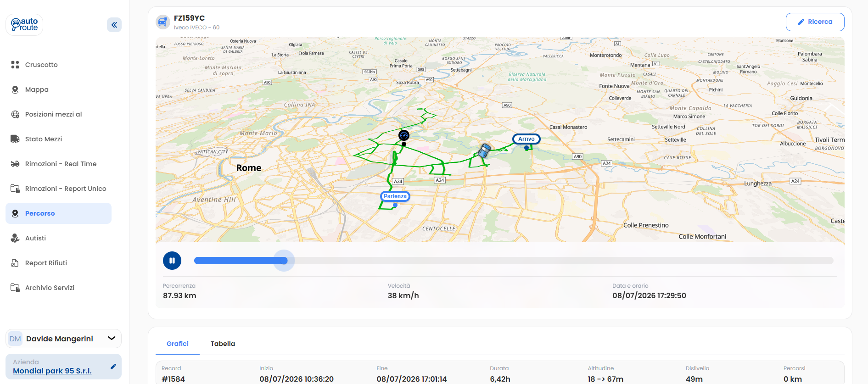Edit company with the pencil icon
868x384 pixels.
click(113, 367)
